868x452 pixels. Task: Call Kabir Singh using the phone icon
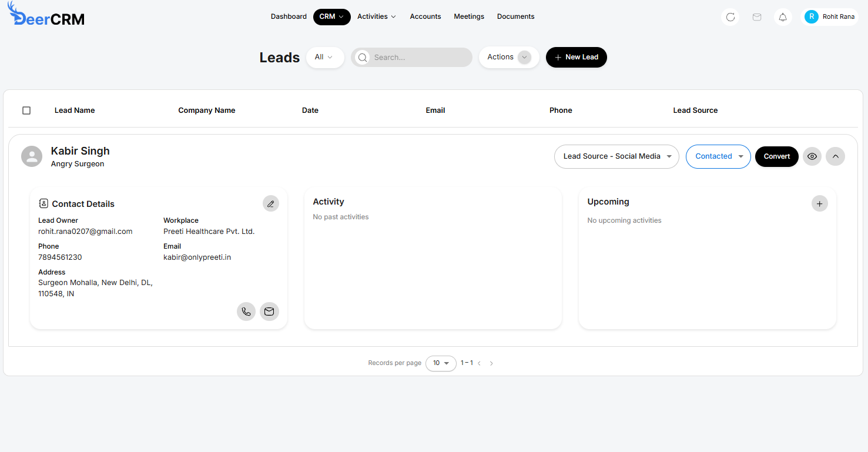point(246,312)
